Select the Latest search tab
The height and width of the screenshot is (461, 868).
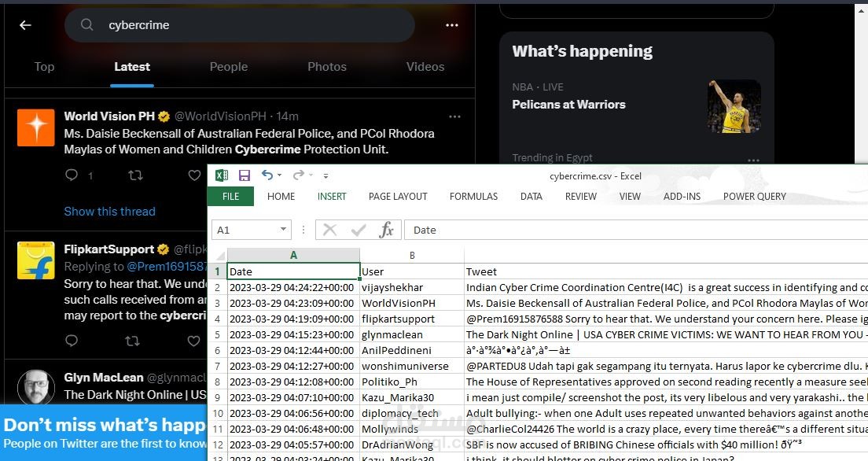(132, 67)
